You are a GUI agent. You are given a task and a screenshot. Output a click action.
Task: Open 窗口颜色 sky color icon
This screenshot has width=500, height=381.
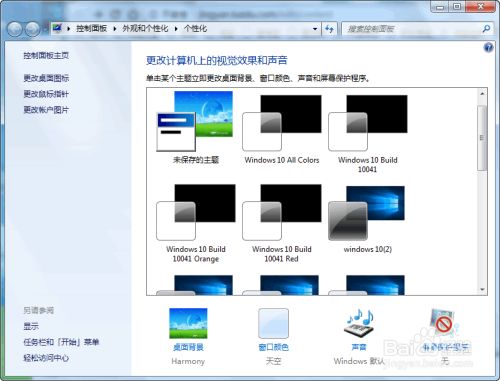tap(273, 323)
